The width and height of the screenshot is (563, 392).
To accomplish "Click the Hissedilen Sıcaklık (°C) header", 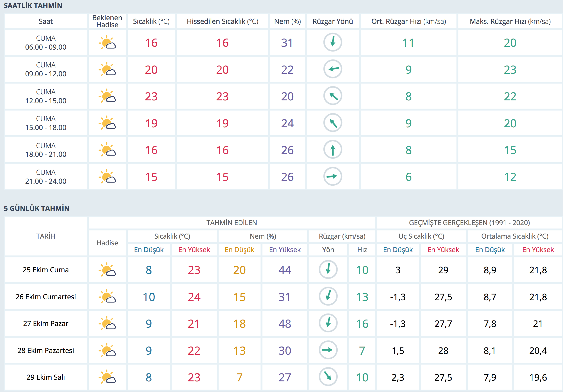I will pos(222,21).
